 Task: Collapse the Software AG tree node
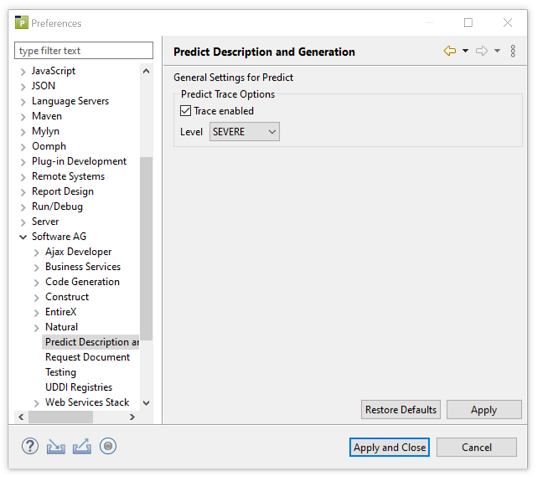tap(23, 237)
